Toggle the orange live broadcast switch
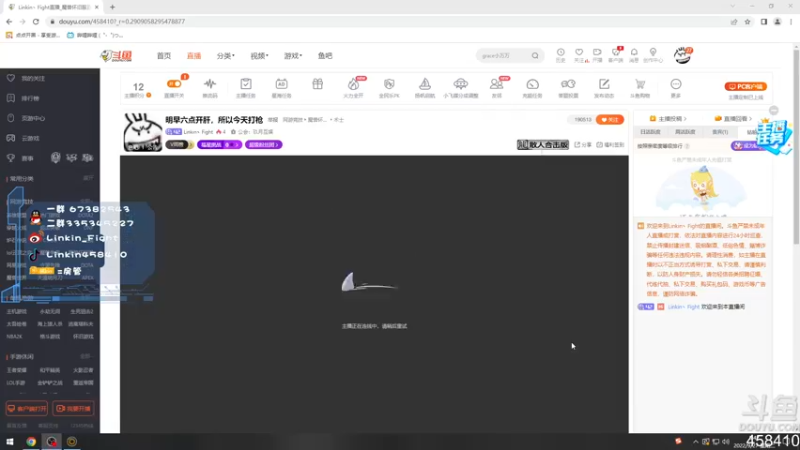800x450 pixels. [x=174, y=84]
